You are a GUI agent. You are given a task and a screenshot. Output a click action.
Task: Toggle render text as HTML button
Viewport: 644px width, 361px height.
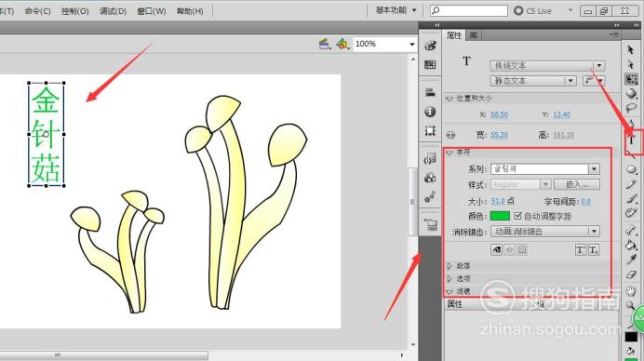click(x=509, y=249)
